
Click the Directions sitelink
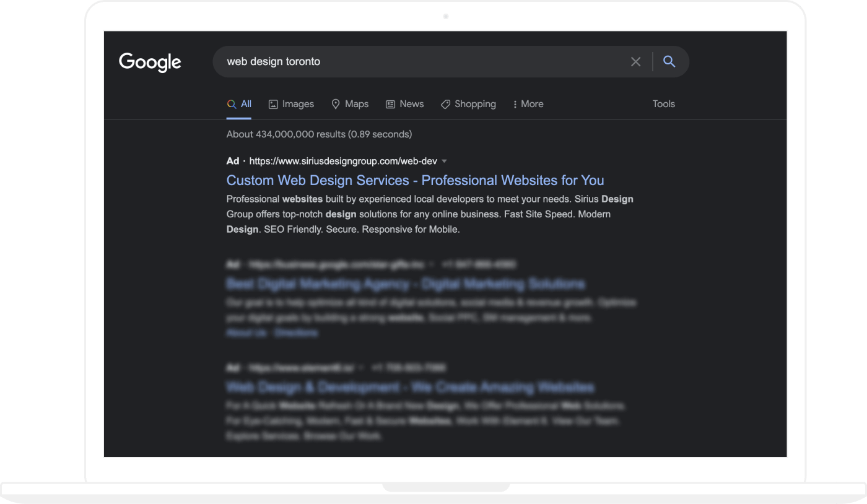(295, 332)
